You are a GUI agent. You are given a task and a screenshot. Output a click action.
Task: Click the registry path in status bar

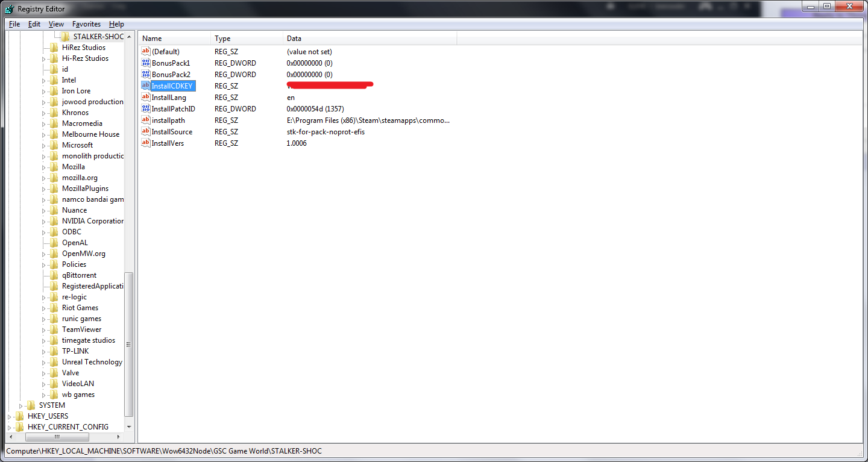pos(164,451)
